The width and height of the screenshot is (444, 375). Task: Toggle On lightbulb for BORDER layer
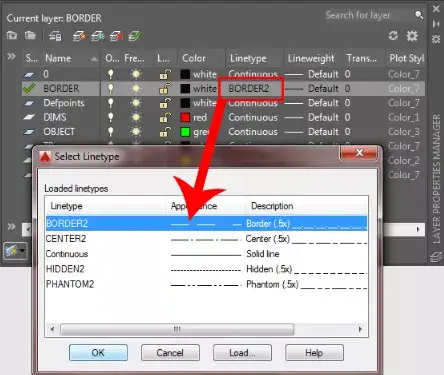pyautogui.click(x=110, y=88)
